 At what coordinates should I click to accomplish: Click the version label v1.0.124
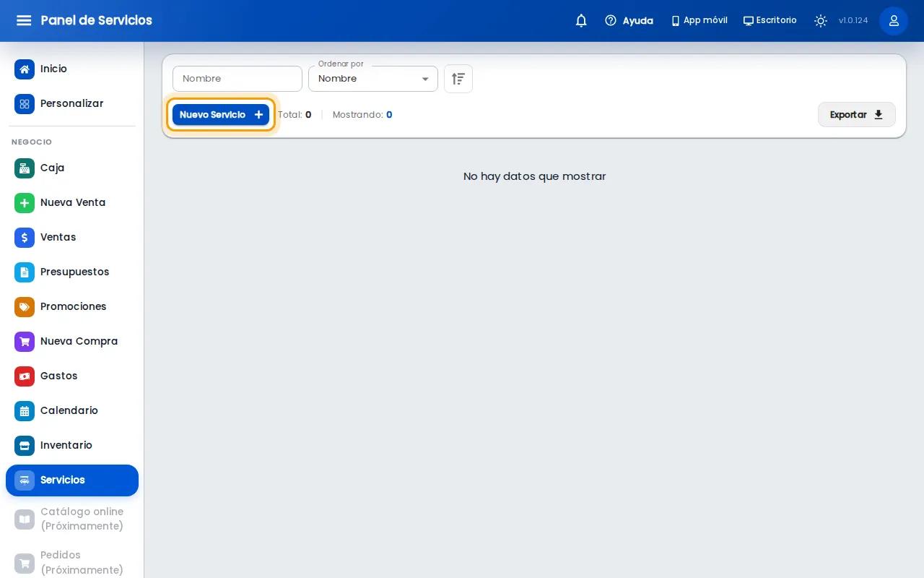tap(853, 20)
